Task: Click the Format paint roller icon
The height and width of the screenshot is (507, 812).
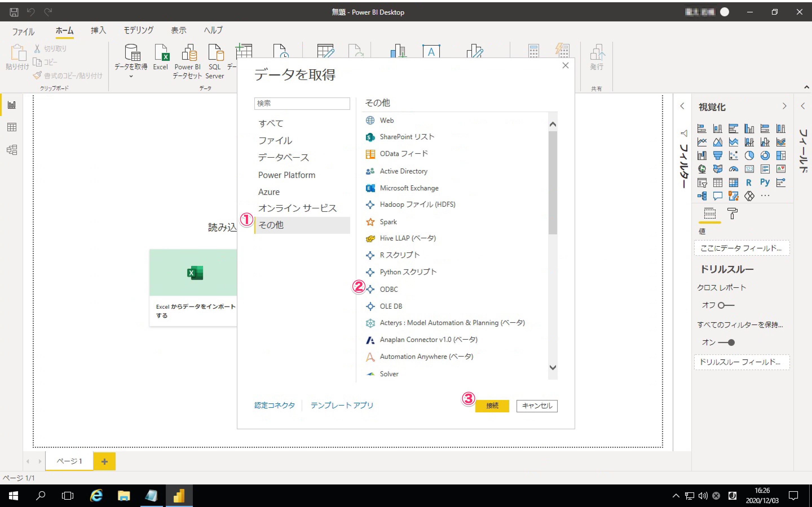Action: (732, 214)
